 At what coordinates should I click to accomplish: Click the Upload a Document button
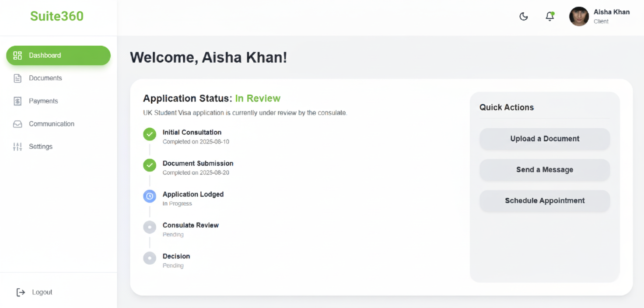click(x=544, y=139)
